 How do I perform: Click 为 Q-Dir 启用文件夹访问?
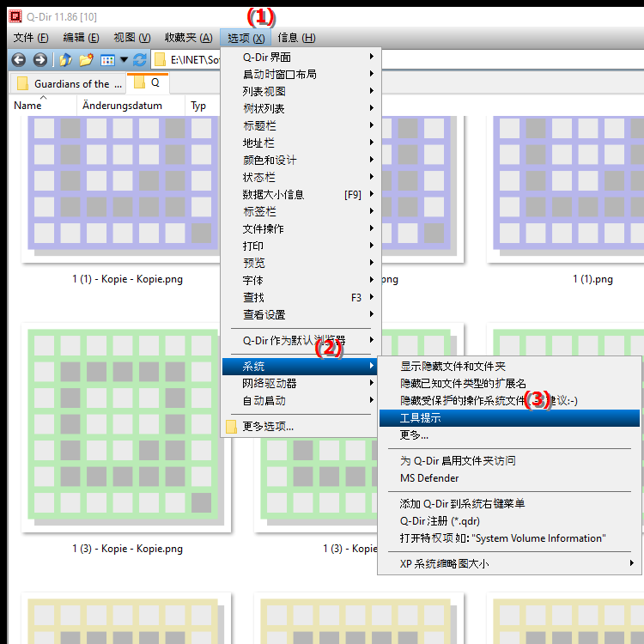(x=509, y=461)
